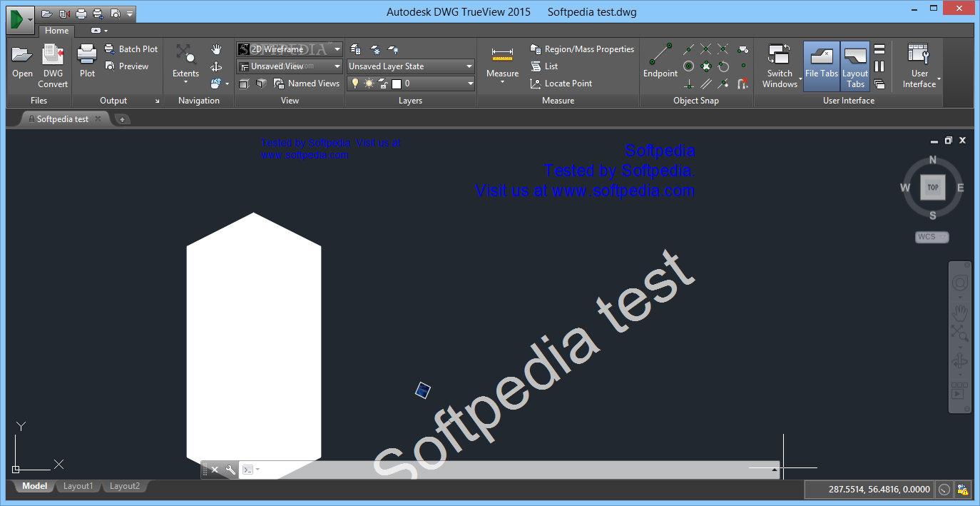Viewport: 980px width, 506px height.
Task: Toggle Center snap circle icon
Action: pos(688,66)
